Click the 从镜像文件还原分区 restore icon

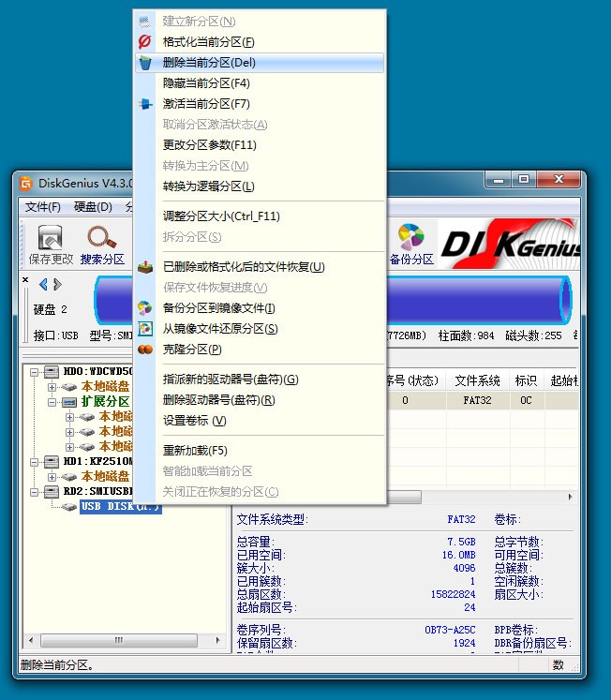pyautogui.click(x=144, y=329)
